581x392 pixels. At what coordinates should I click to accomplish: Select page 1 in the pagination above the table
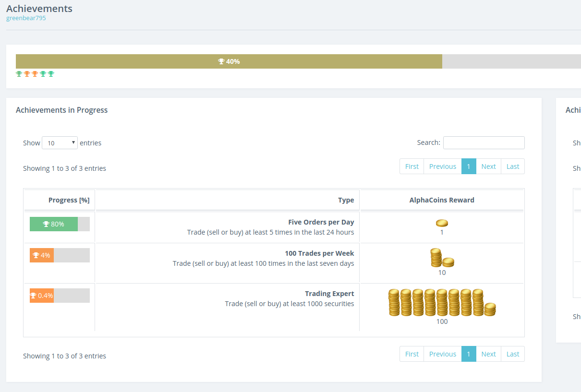(x=469, y=166)
